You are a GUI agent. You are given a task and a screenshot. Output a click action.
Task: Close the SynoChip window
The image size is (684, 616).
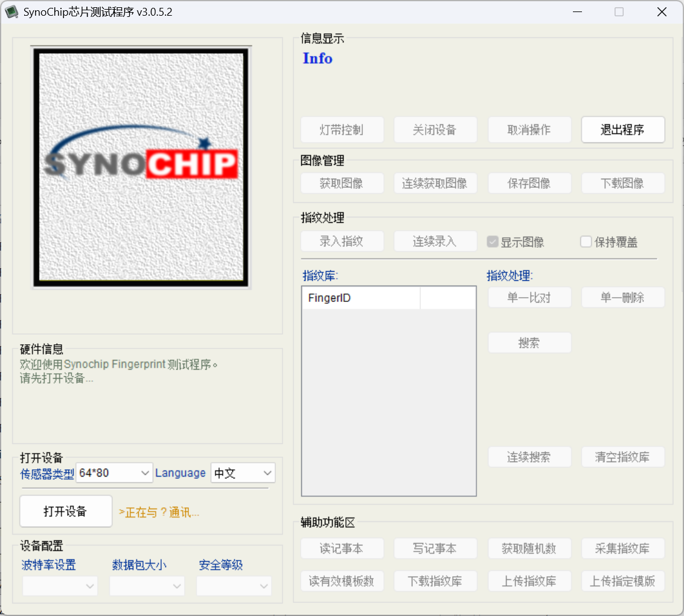click(x=662, y=12)
